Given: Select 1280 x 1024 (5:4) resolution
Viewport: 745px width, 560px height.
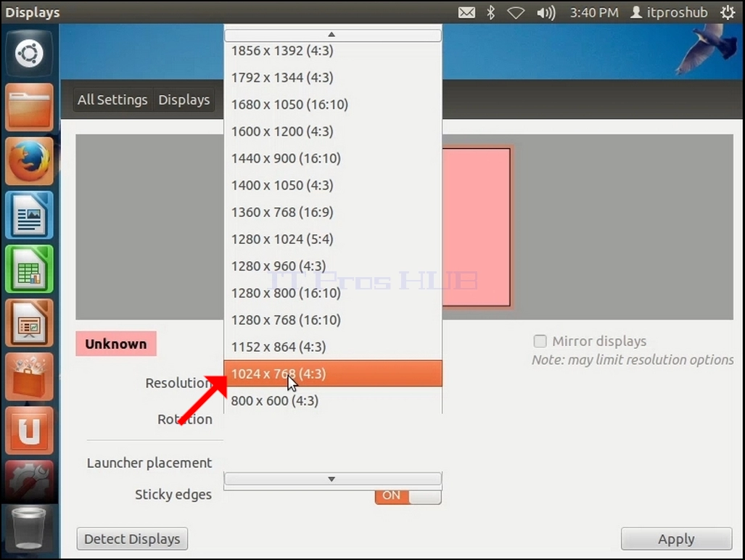Looking at the screenshot, I should coord(332,239).
